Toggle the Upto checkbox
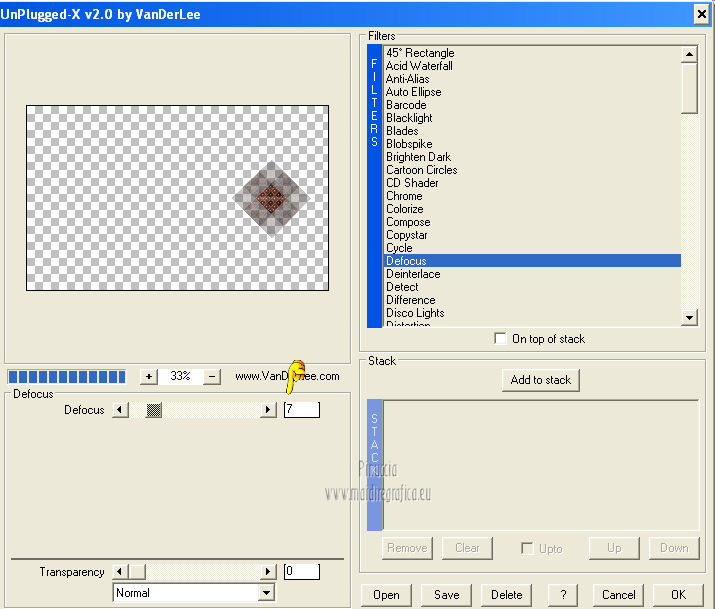Viewport: 715px width, 609px height. pos(527,548)
